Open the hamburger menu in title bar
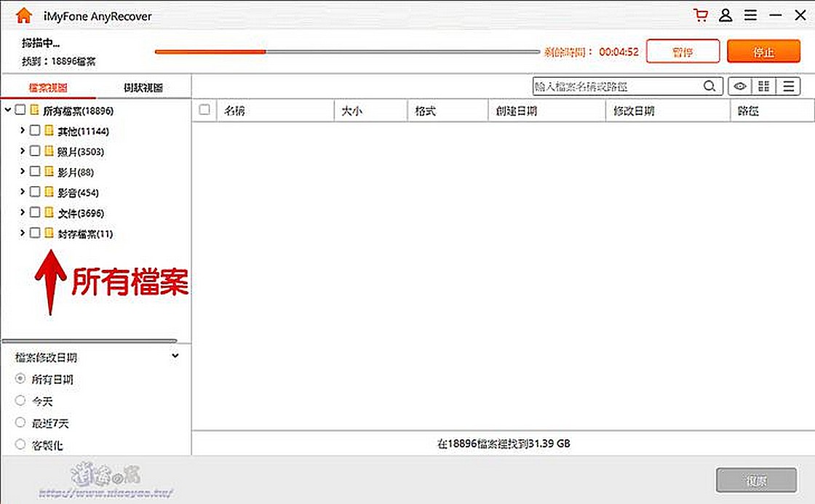The width and height of the screenshot is (815, 504). pyautogui.click(x=750, y=15)
